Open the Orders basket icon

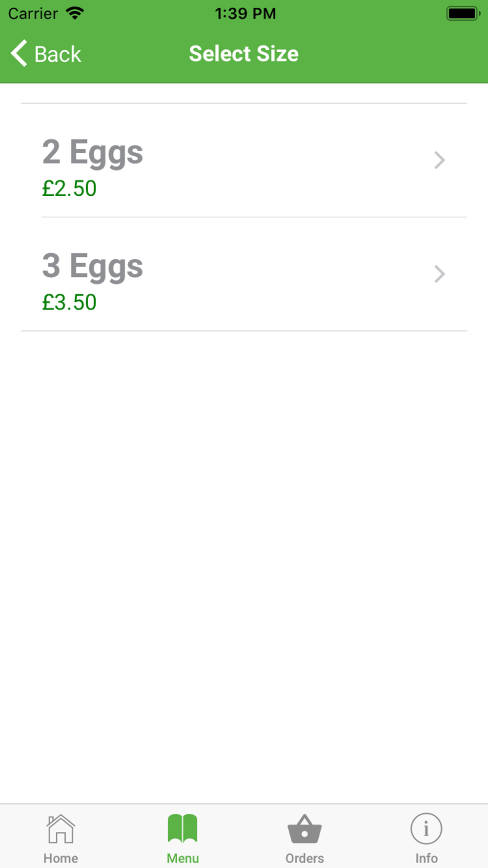tap(305, 828)
